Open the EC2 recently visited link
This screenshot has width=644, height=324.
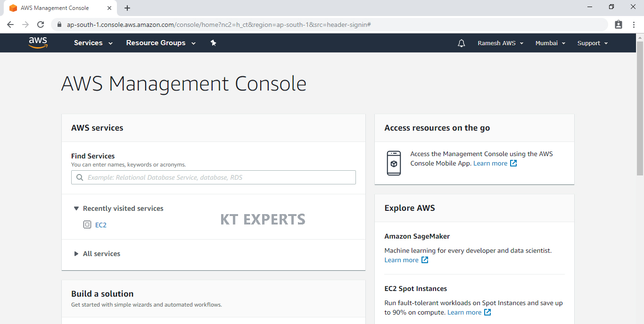(x=101, y=225)
